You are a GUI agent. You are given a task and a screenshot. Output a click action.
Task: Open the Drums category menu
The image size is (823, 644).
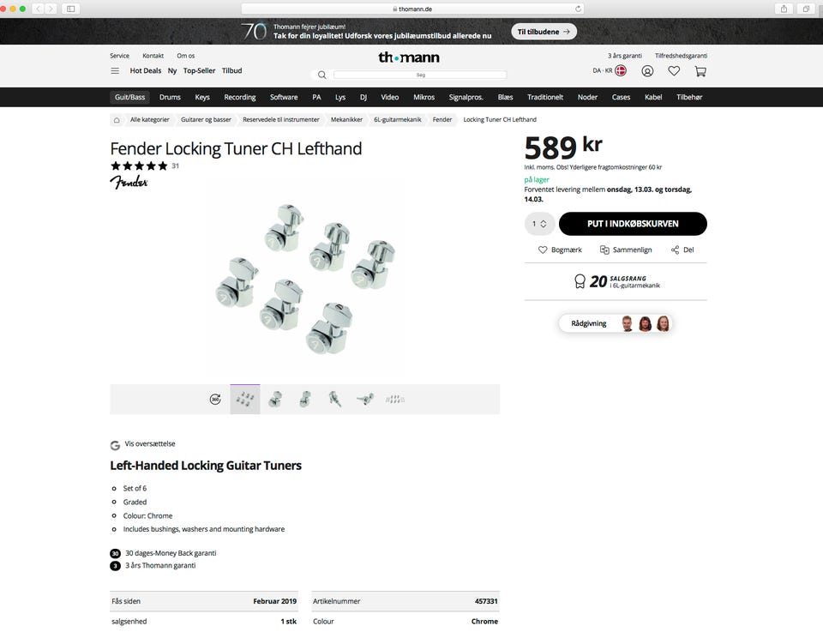(x=170, y=98)
